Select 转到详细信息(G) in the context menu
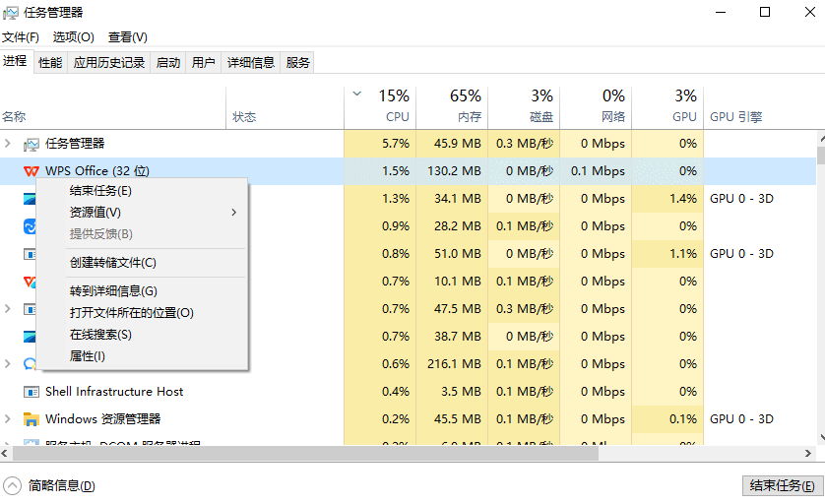Viewport: 825px width, 504px height. tap(113, 291)
